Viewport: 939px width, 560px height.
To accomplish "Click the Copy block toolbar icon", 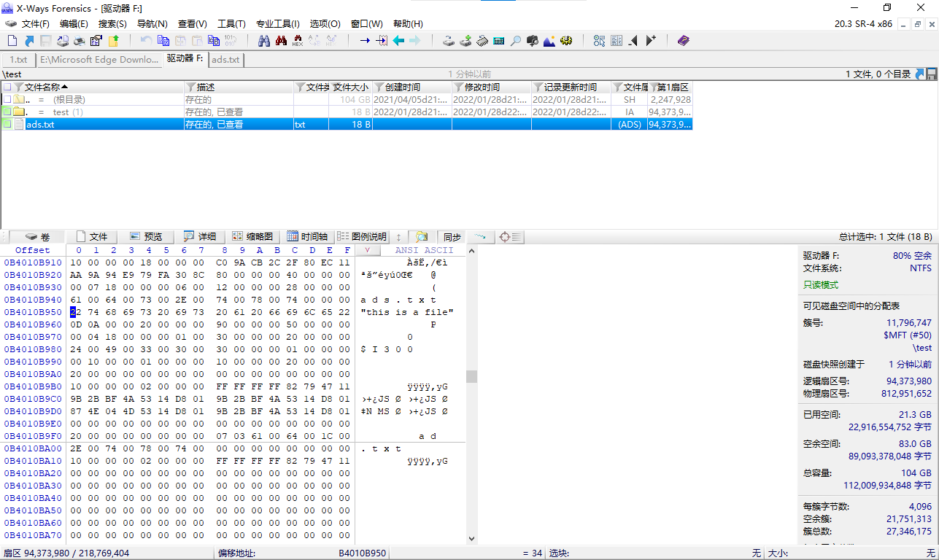I will pos(163,41).
